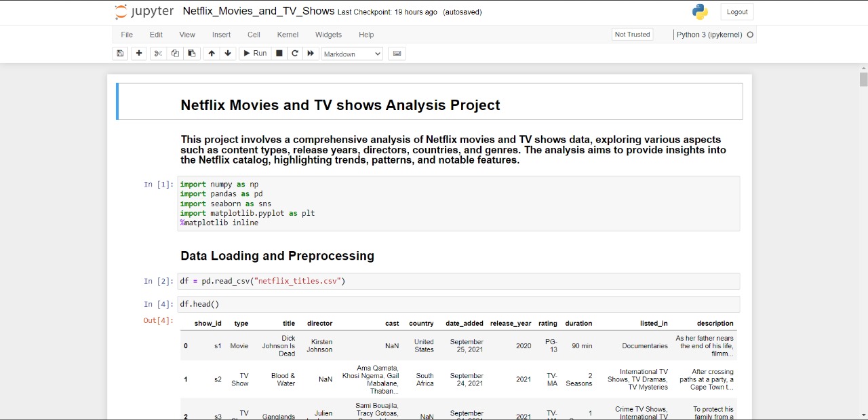
Task: Open the View menu
Action: coord(187,35)
